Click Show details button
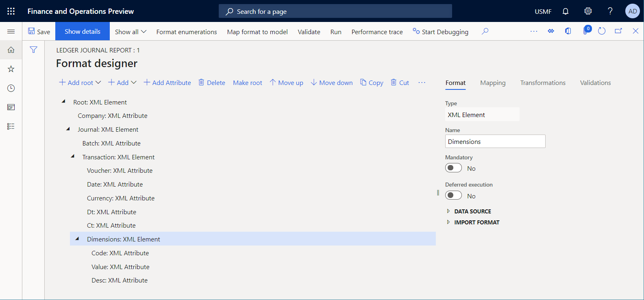Screen dimensions: 644x300 [83, 31]
